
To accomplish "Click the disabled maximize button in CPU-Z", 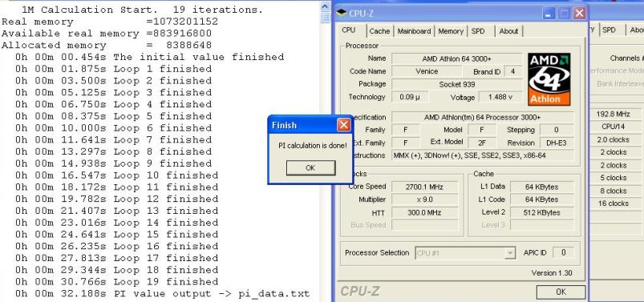I will coord(564,14).
